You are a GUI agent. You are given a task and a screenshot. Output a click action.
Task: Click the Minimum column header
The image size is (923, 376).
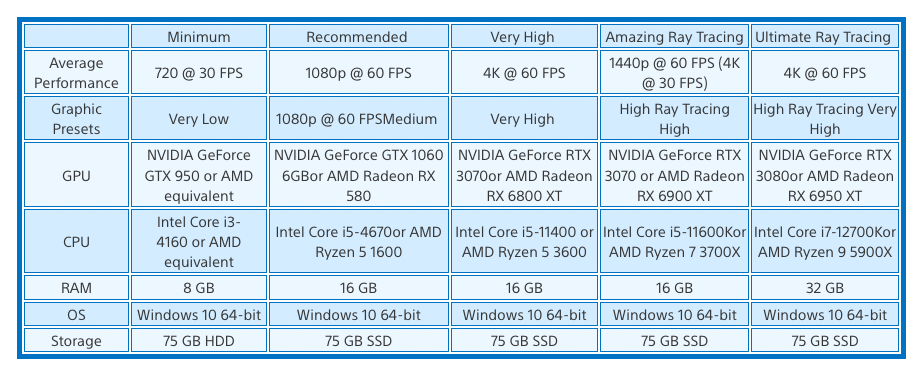click(198, 36)
